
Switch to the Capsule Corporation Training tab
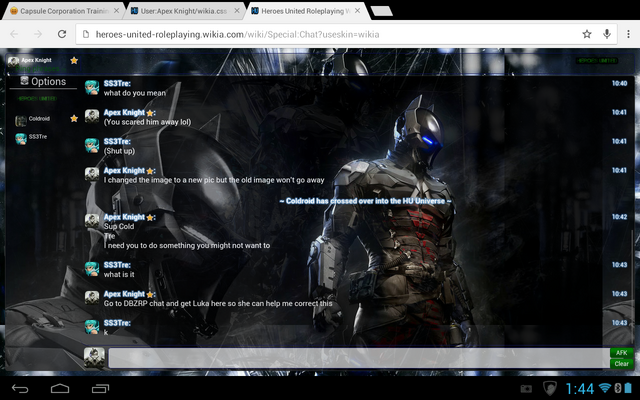tap(64, 11)
